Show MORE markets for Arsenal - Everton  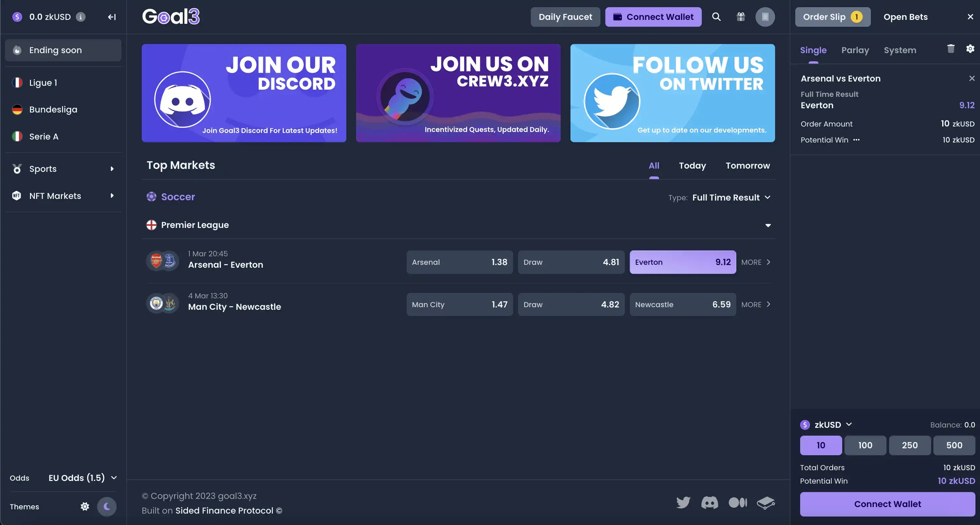[756, 262]
